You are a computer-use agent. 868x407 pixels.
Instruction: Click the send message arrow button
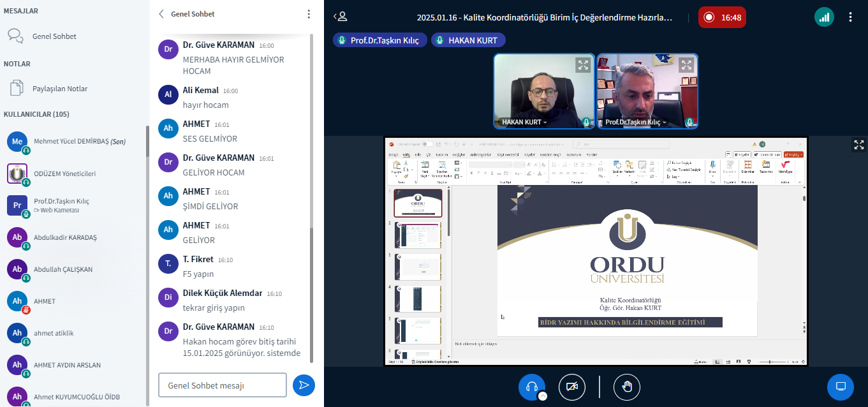click(x=304, y=385)
